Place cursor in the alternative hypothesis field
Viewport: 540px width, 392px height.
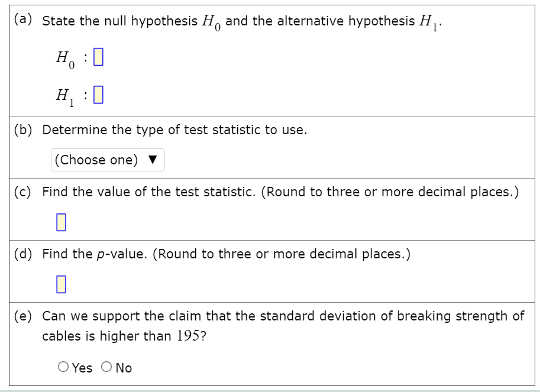(97, 94)
